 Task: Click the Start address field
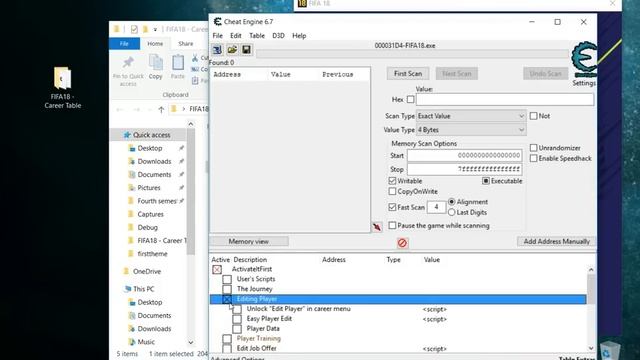tap(464, 156)
